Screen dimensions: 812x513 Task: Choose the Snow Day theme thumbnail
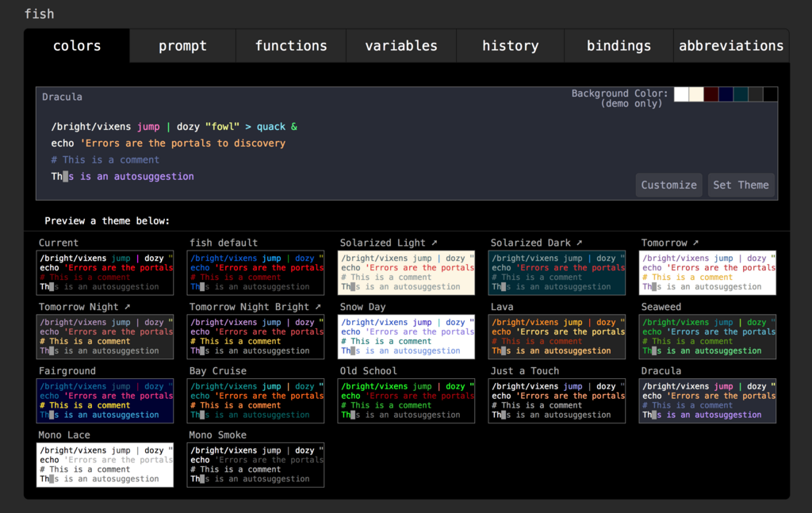click(x=406, y=336)
